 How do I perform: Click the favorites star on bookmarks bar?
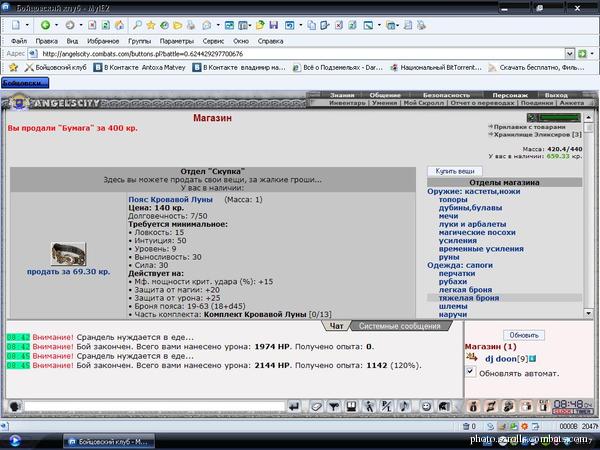13,67
